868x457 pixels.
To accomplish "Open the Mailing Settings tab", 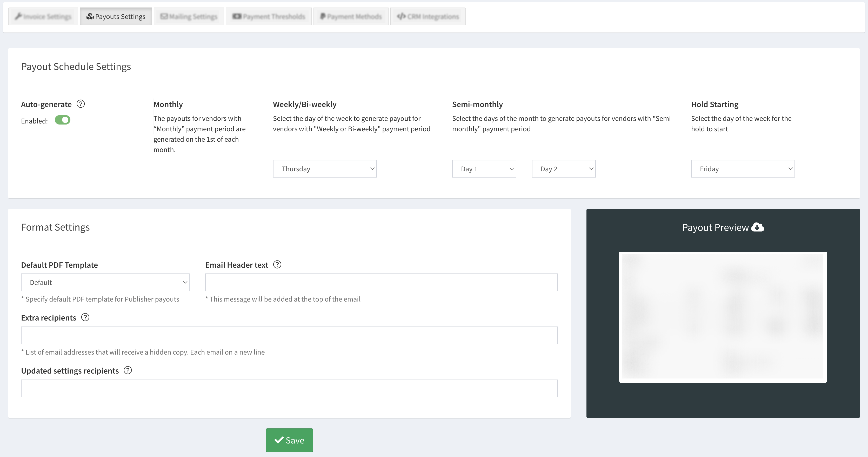I will (x=189, y=17).
